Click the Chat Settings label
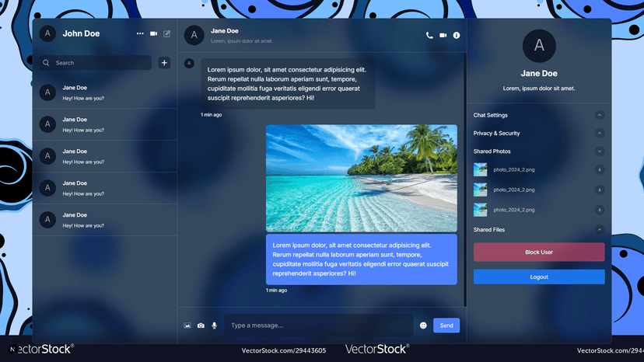This screenshot has height=362, width=644. coord(491,115)
